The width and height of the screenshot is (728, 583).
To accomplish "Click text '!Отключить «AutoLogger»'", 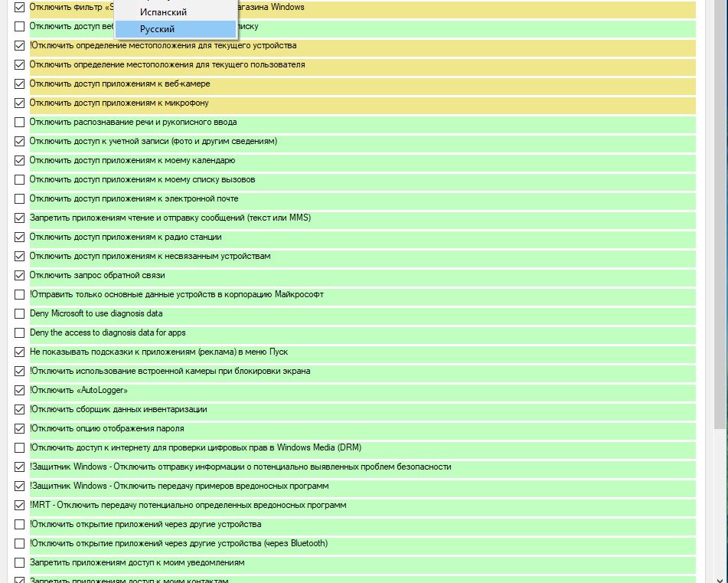I will coord(78,390).
